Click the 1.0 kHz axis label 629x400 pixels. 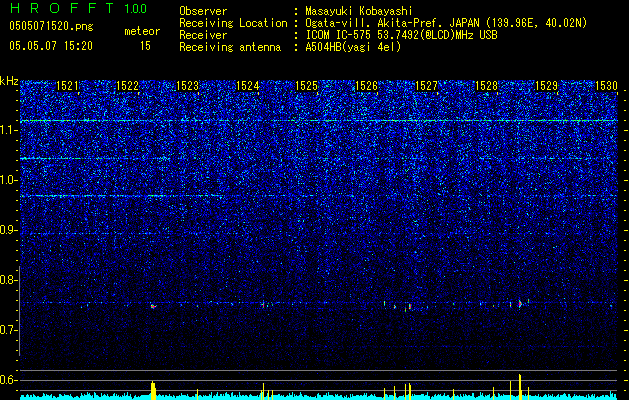click(8, 180)
